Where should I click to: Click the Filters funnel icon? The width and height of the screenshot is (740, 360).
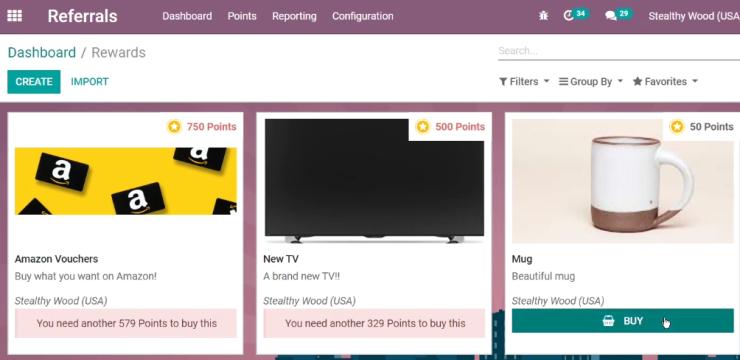coord(503,82)
